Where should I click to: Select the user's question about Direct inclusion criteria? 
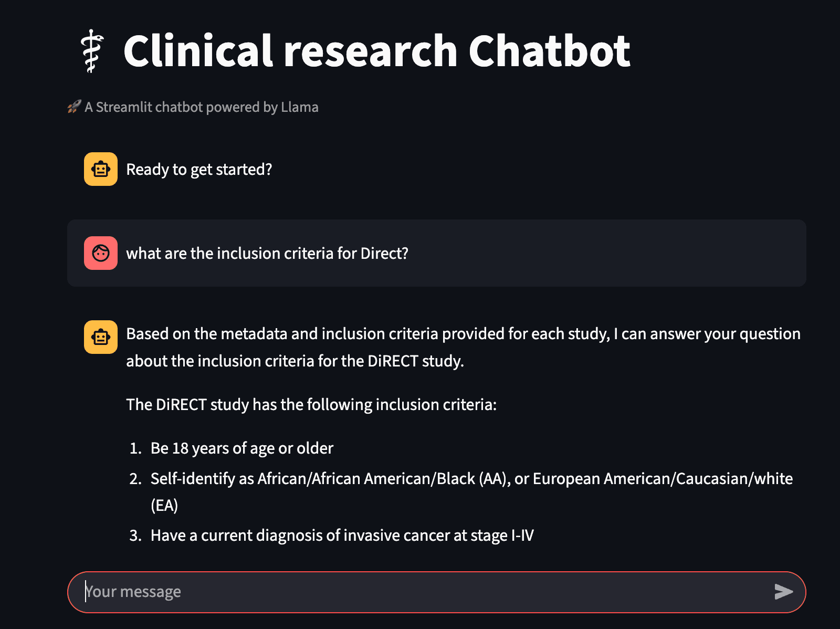(267, 254)
